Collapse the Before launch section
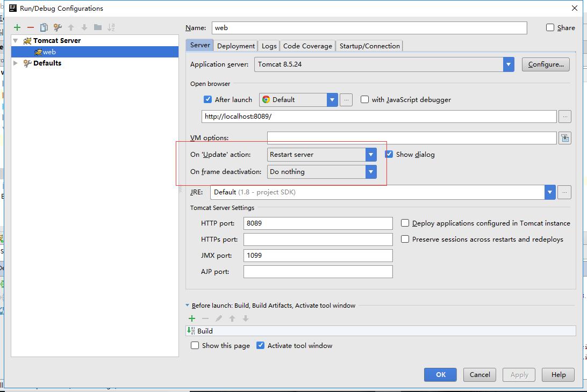 click(x=187, y=305)
